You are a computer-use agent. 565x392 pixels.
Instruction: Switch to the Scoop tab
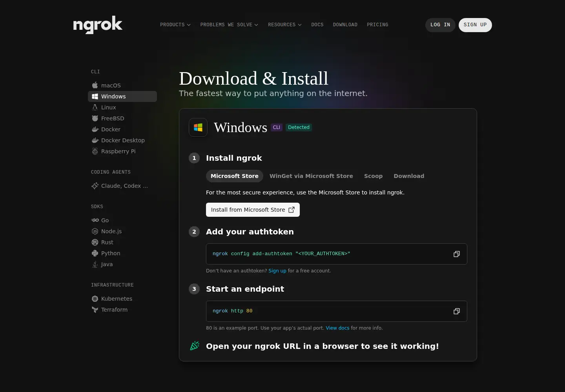pos(374,176)
